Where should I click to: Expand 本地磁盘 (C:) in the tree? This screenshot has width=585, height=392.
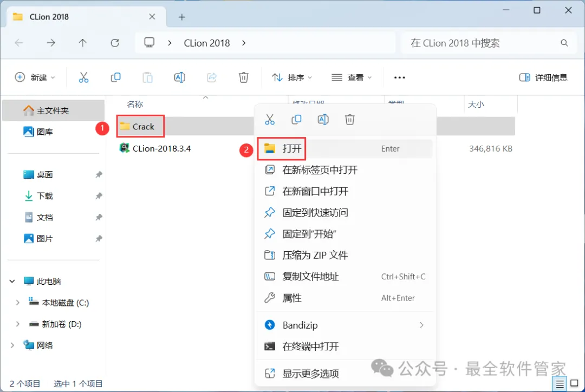pyautogui.click(x=17, y=303)
